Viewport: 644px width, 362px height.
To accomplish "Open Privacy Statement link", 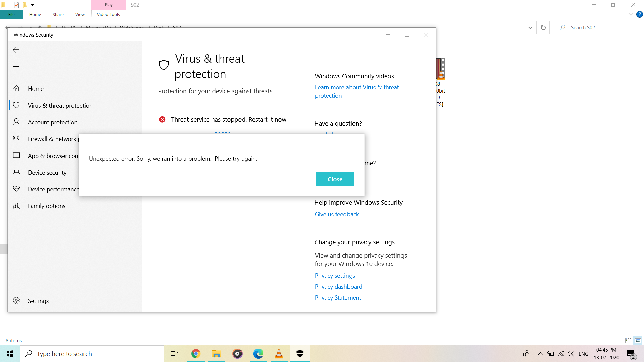I will coord(337,297).
